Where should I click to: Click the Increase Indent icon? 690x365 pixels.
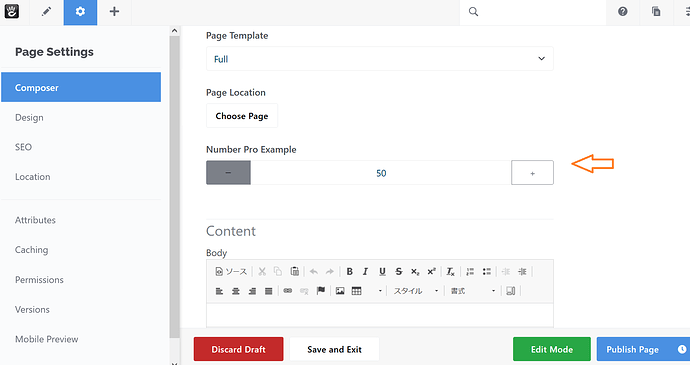pos(522,272)
